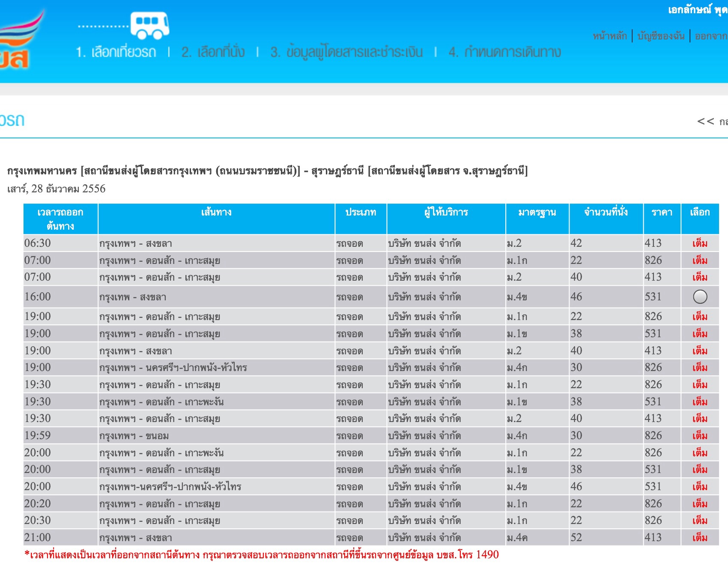728x569 pixels.
Task: Click the จำนวนที่นั่ง column header
Action: coord(606,219)
